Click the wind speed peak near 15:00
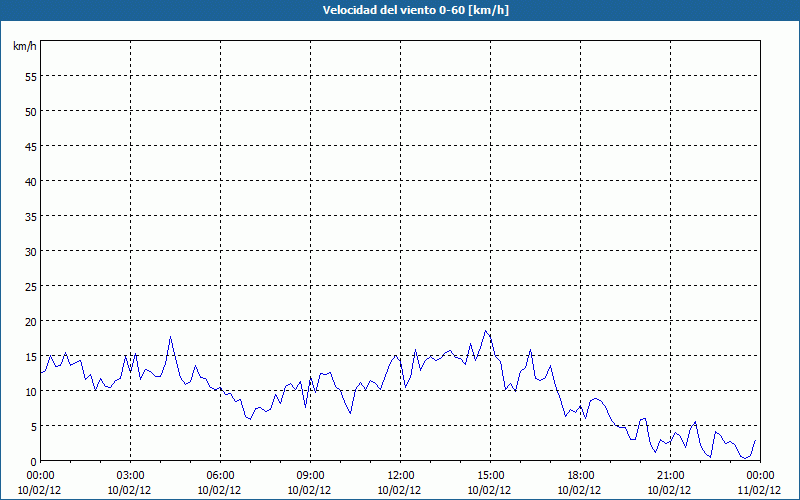The width and height of the screenshot is (800, 500). tap(486, 331)
